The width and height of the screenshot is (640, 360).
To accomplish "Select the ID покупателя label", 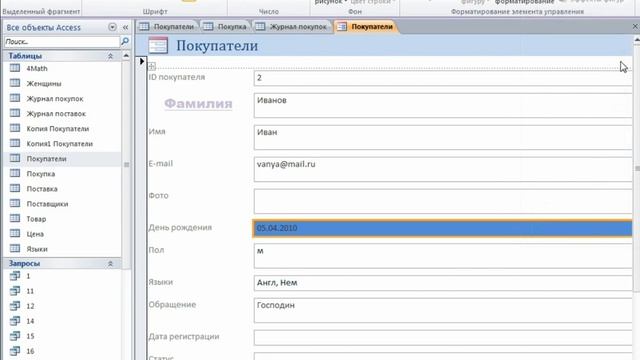I will click(176, 77).
